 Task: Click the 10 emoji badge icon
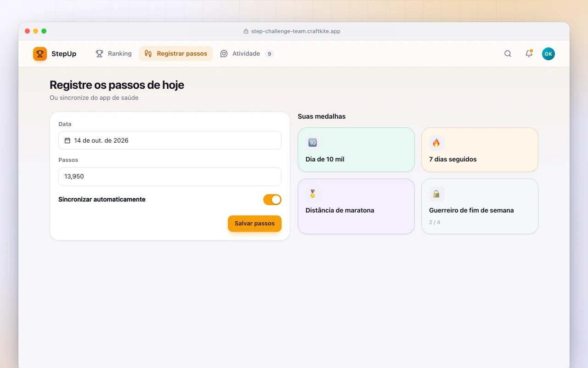click(x=312, y=143)
